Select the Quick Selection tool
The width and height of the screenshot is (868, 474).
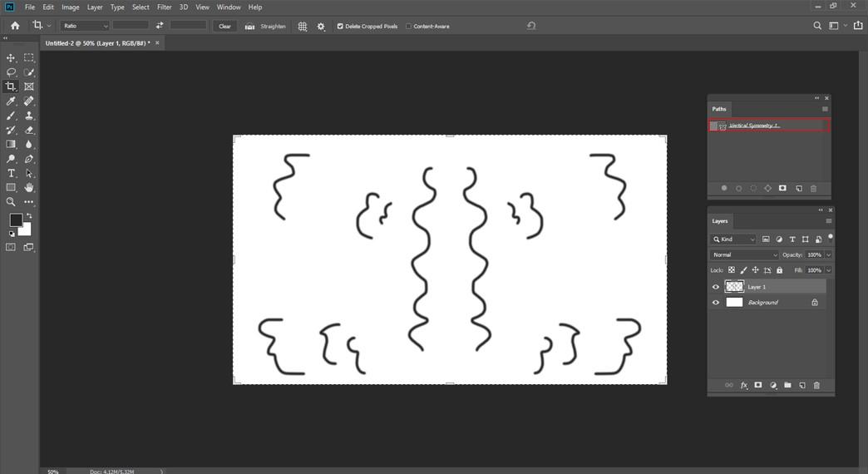coord(29,72)
